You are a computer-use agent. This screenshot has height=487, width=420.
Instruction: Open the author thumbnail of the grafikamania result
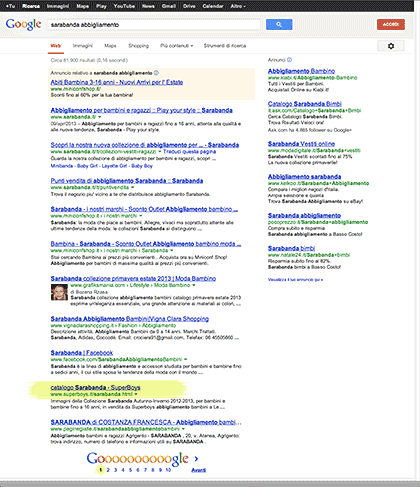(59, 292)
